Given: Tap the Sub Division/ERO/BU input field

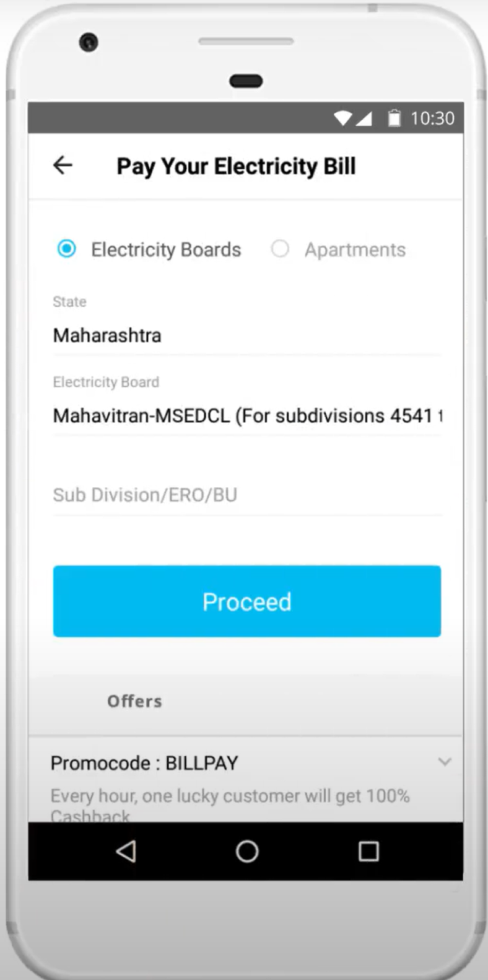Looking at the screenshot, I should pos(246,495).
